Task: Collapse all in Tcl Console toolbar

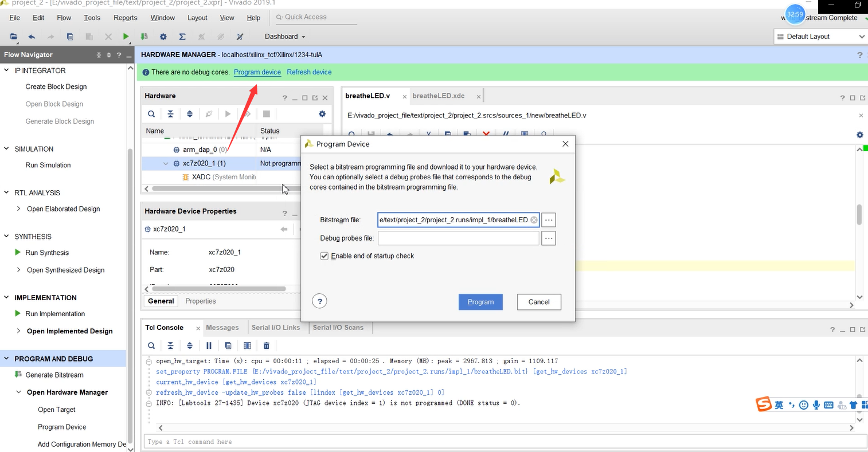Action: click(x=170, y=345)
